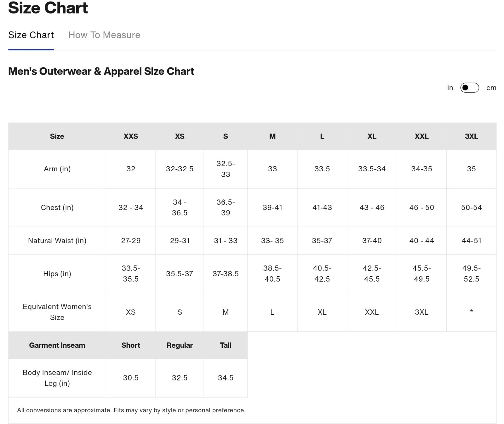Viewport: 504px width, 424px height.
Task: Click the 'Tall' inseam header
Action: pyautogui.click(x=226, y=345)
